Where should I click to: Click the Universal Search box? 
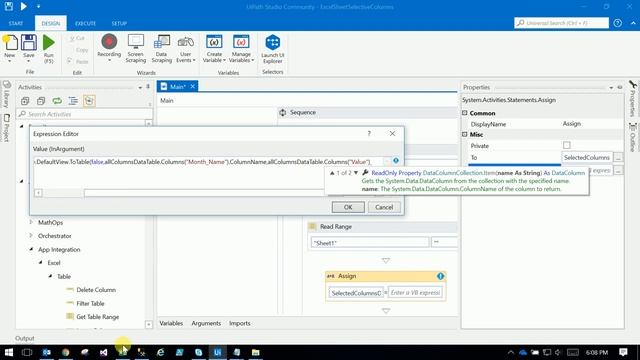[561, 23]
